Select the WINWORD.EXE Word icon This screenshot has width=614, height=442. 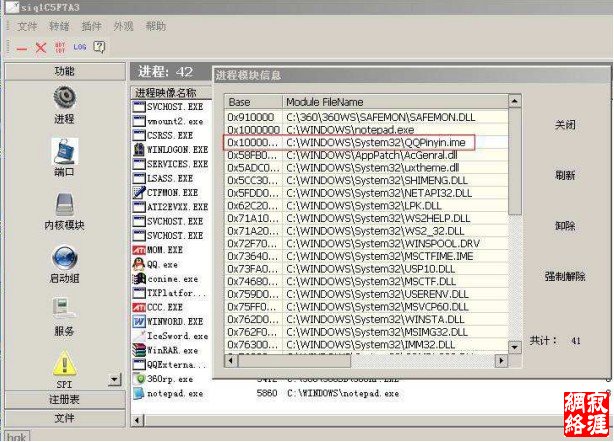click(139, 322)
